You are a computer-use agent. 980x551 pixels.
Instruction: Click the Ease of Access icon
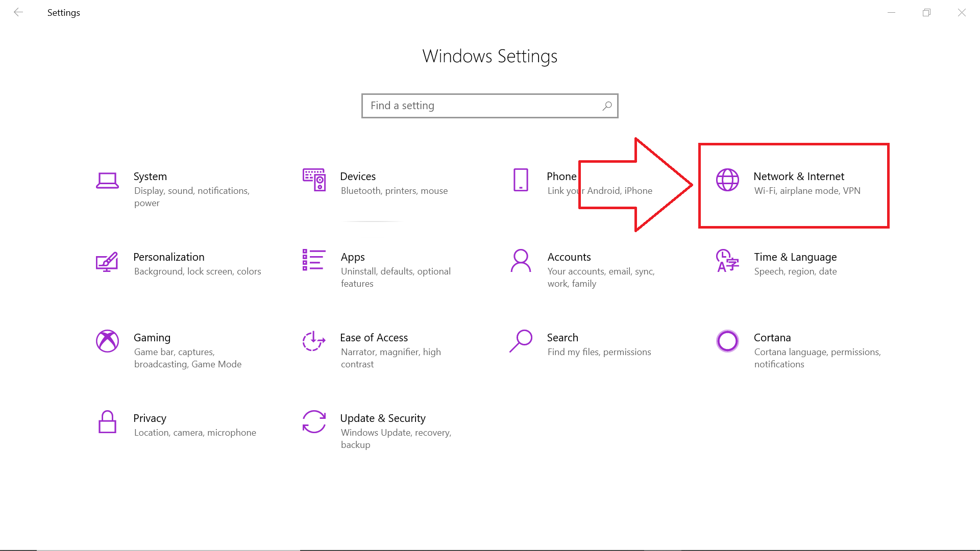pos(314,341)
